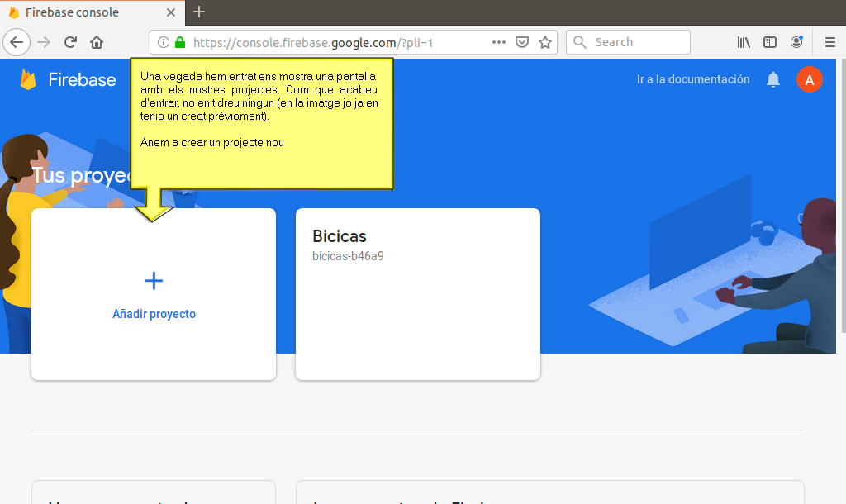This screenshot has height=504, width=846.
Task: Click the Firebase flame logo
Action: pos(27,79)
